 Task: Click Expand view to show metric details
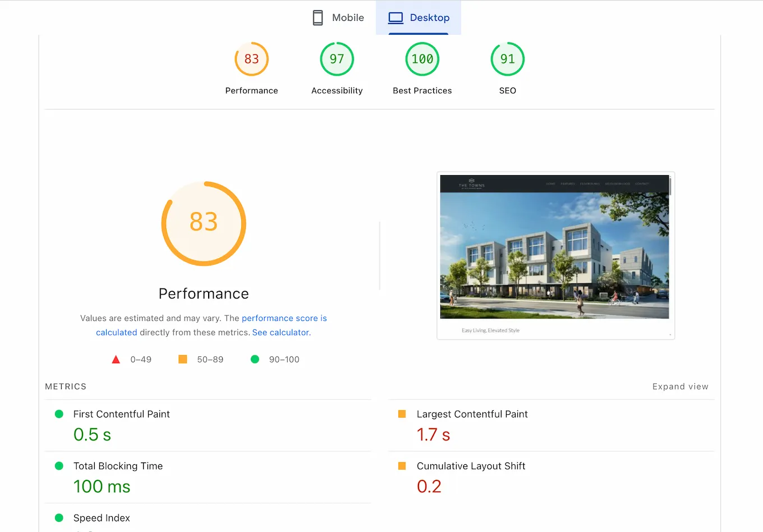click(680, 386)
